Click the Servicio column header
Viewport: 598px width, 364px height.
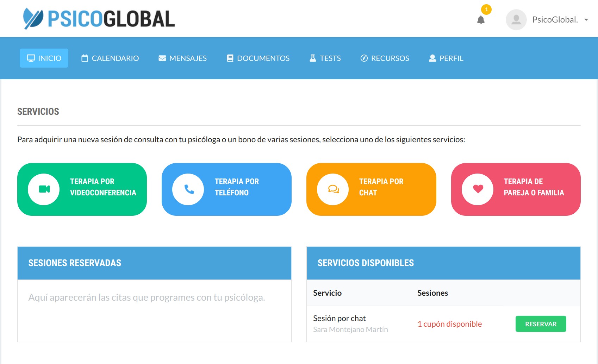pyautogui.click(x=328, y=293)
